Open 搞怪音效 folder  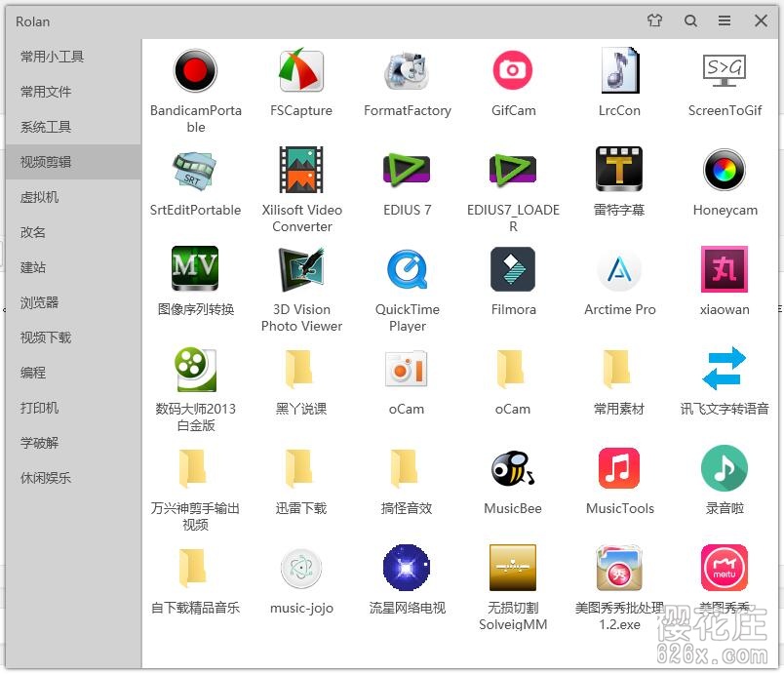(x=405, y=468)
